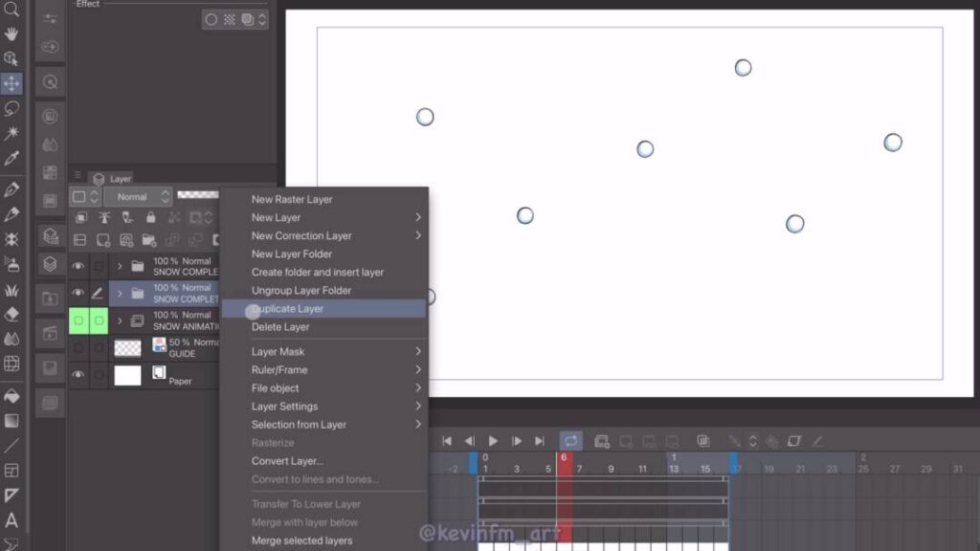Select the Lasso selection tool
Screen dimensions: 980x551
point(11,109)
